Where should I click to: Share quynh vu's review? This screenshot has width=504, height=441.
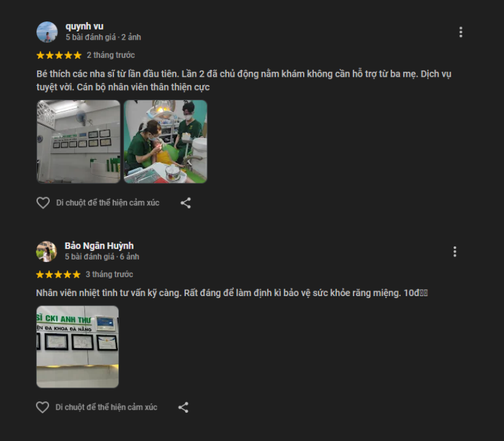point(185,203)
